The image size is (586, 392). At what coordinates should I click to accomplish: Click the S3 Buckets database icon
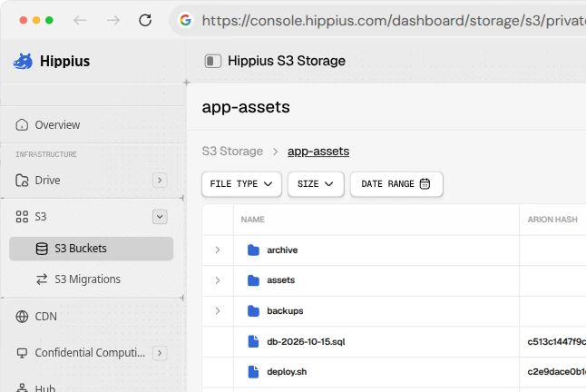pyautogui.click(x=42, y=249)
